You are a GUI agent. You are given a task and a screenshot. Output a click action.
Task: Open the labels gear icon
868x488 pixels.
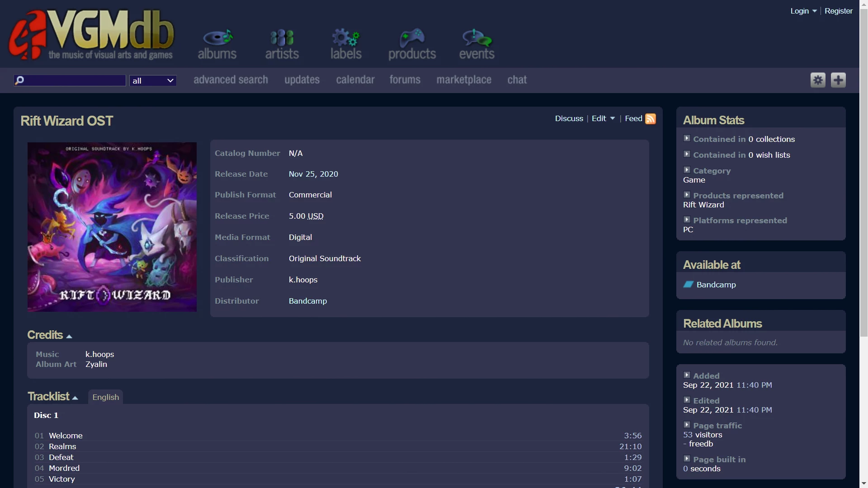(345, 38)
